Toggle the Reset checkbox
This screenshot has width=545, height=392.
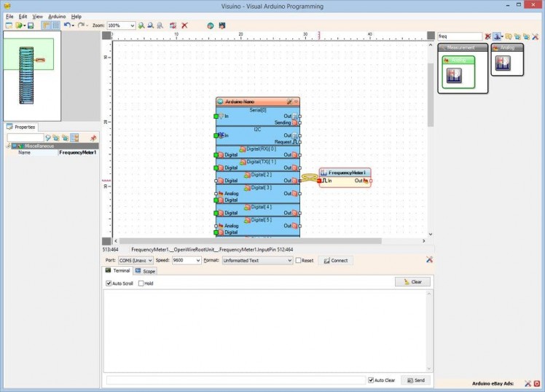coord(298,260)
